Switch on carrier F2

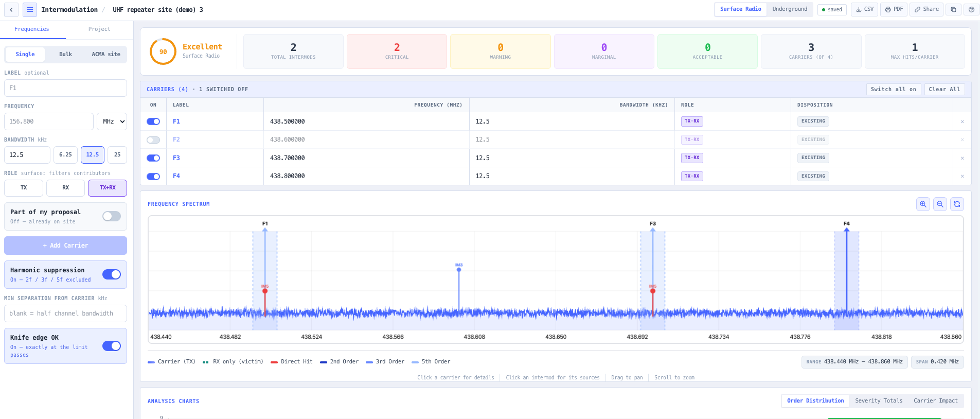click(x=153, y=139)
